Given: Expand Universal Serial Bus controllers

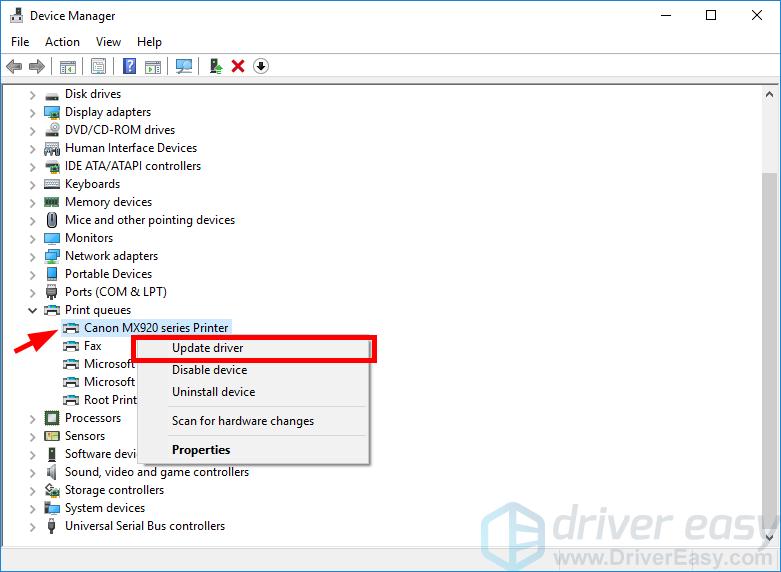Looking at the screenshot, I should point(33,526).
